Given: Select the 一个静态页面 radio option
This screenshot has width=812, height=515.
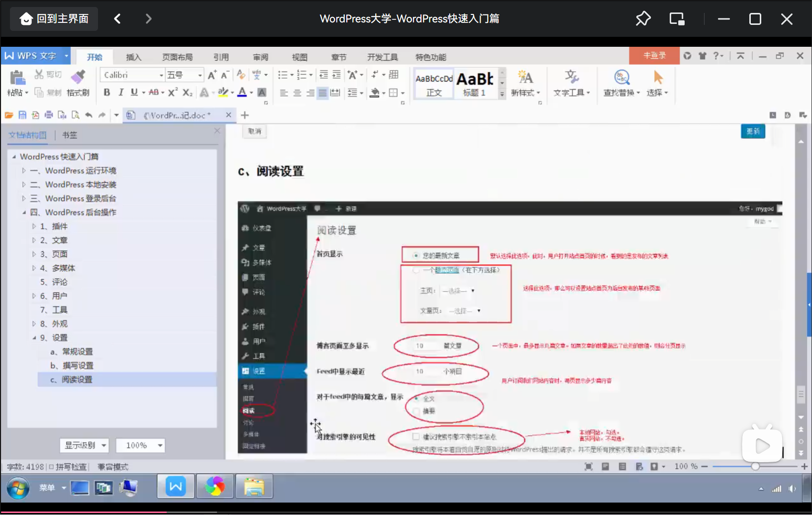Looking at the screenshot, I should pos(416,270).
